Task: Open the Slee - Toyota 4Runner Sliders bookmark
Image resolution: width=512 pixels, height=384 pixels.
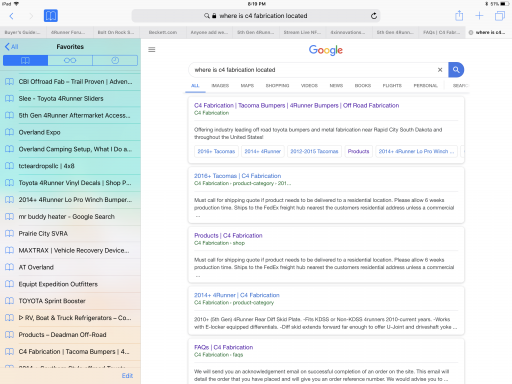Action: point(70,99)
